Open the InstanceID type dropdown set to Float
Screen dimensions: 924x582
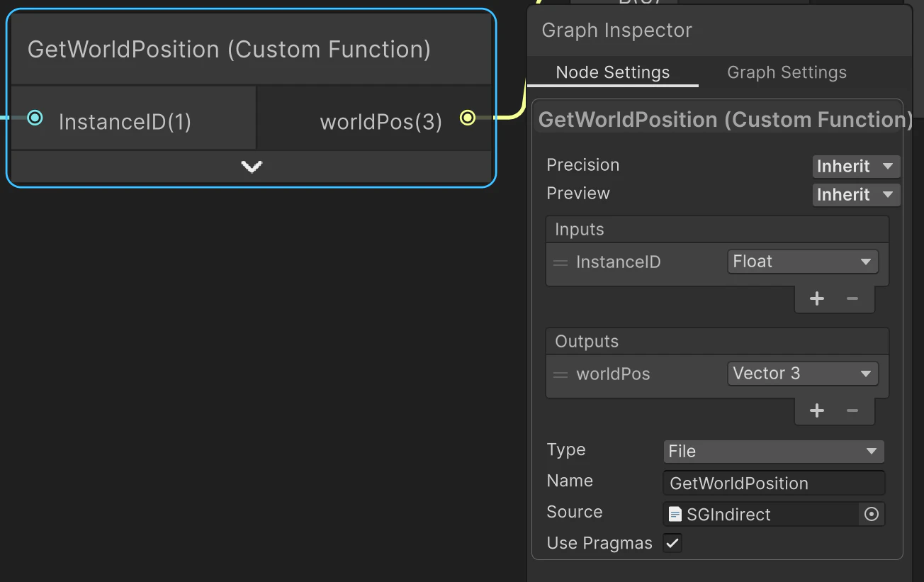pos(802,262)
